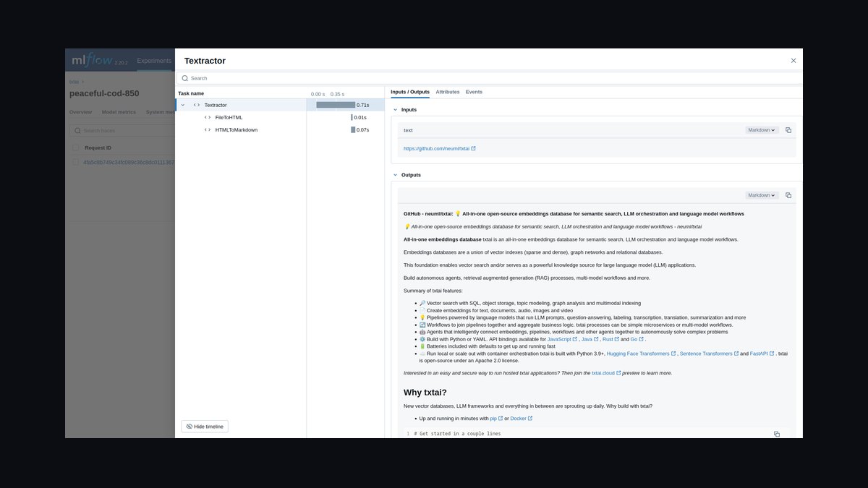Click the 'Why txtai?' heading

[425, 392]
